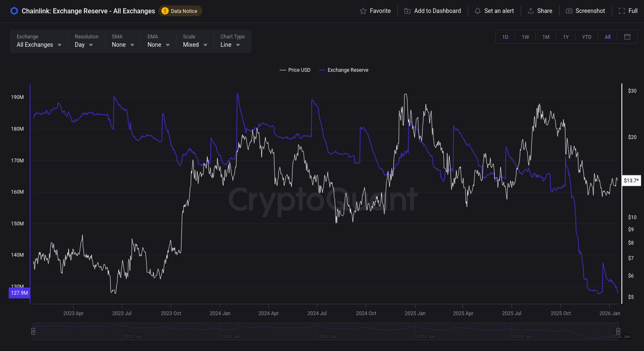Viewport: 644px width, 351px height.
Task: Click the $30 price axis label
Action: point(632,91)
